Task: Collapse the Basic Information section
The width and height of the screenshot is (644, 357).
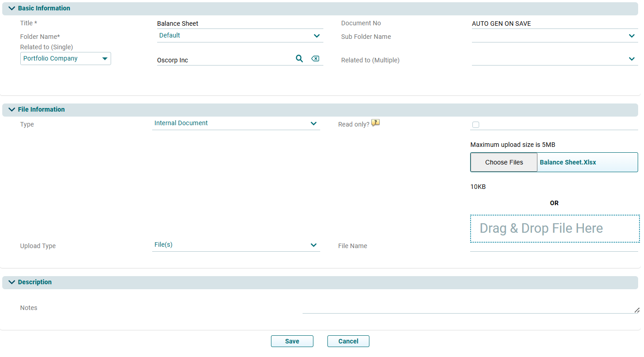Action: click(12, 9)
